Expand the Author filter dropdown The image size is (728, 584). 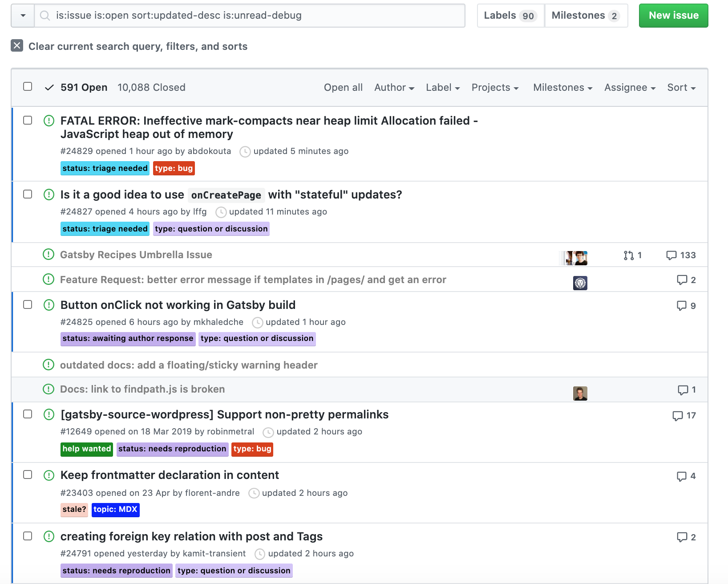click(394, 88)
